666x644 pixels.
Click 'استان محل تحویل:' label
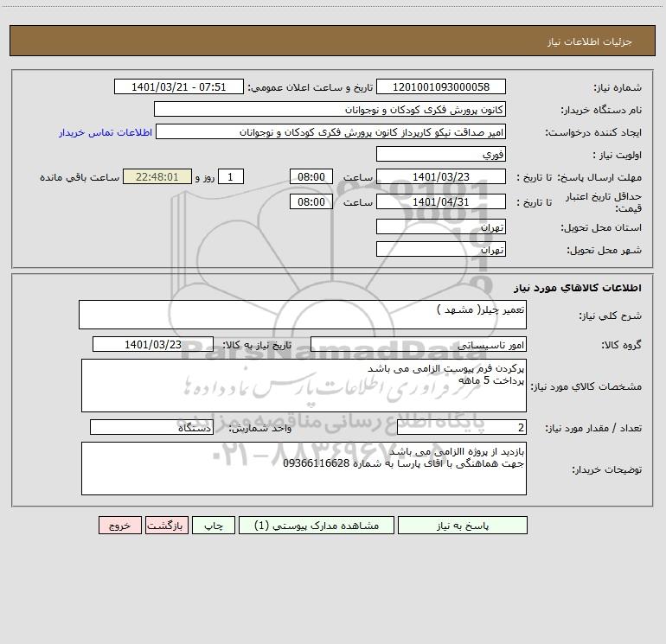click(601, 228)
